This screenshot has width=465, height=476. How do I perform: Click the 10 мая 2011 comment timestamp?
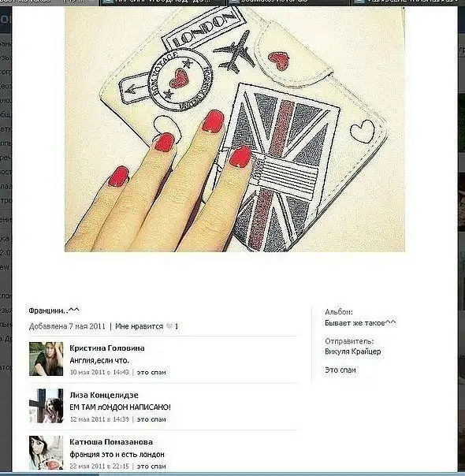click(99, 373)
